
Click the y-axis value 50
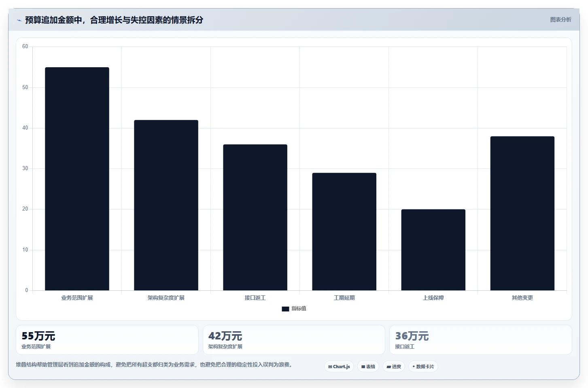25,87
